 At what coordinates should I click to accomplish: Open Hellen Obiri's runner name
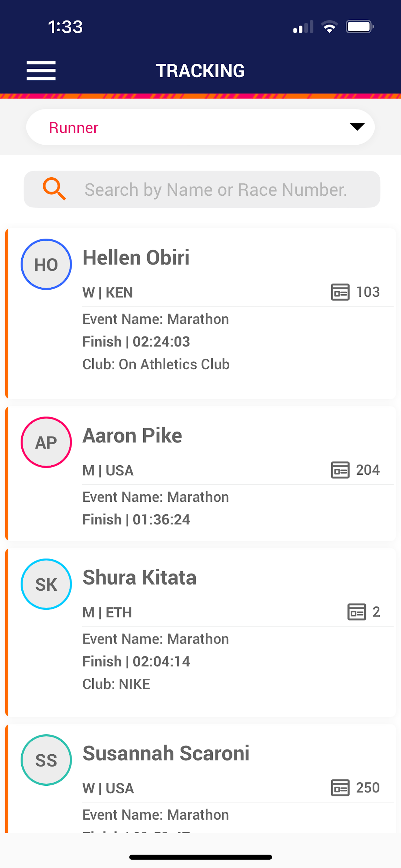(136, 257)
